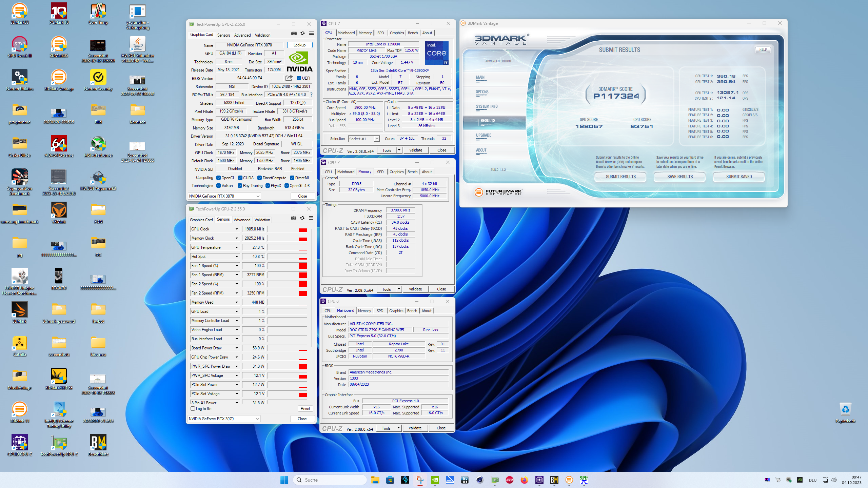Screen dimensions: 868x488
Task: Click the refresh icon in top GPU-Z window
Action: coord(302,33)
